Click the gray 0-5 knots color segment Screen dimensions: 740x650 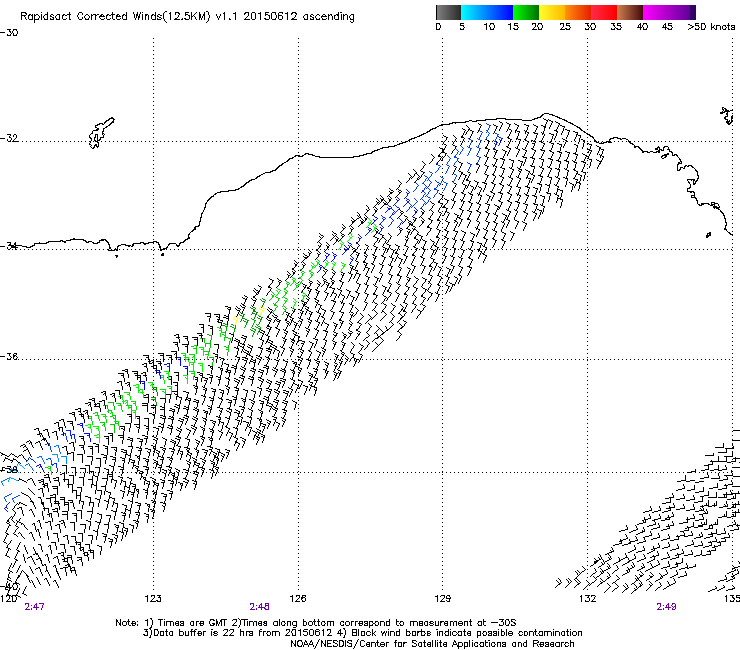(448, 12)
